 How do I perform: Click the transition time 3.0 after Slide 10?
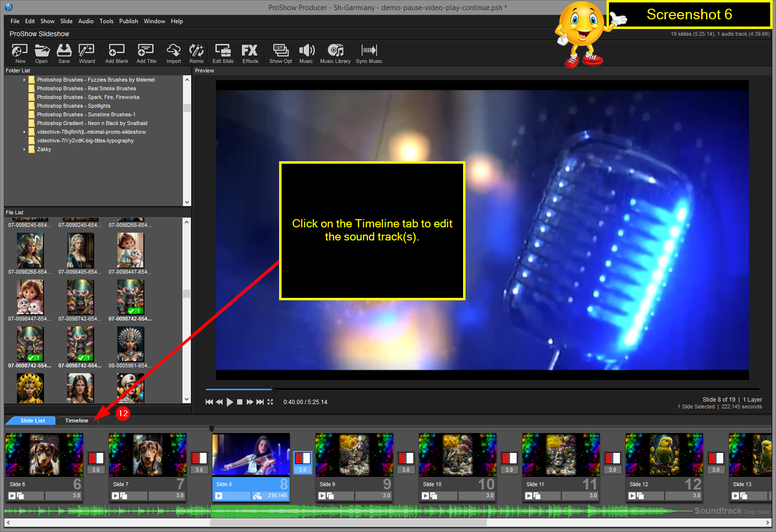pos(509,470)
